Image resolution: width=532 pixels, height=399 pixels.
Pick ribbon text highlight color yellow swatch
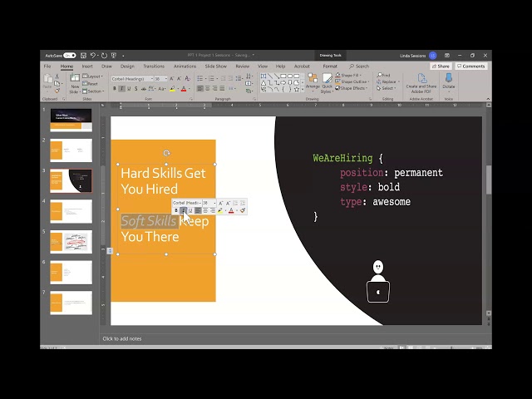pos(172,89)
